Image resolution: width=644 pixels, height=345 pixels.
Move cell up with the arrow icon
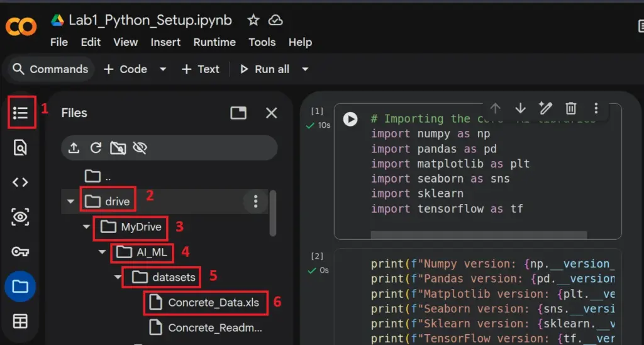496,108
